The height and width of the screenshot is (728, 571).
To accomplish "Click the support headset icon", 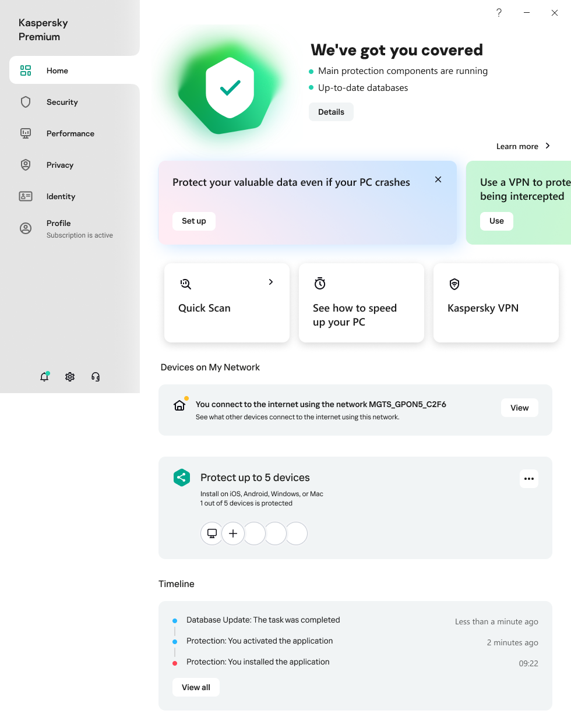I will [95, 377].
